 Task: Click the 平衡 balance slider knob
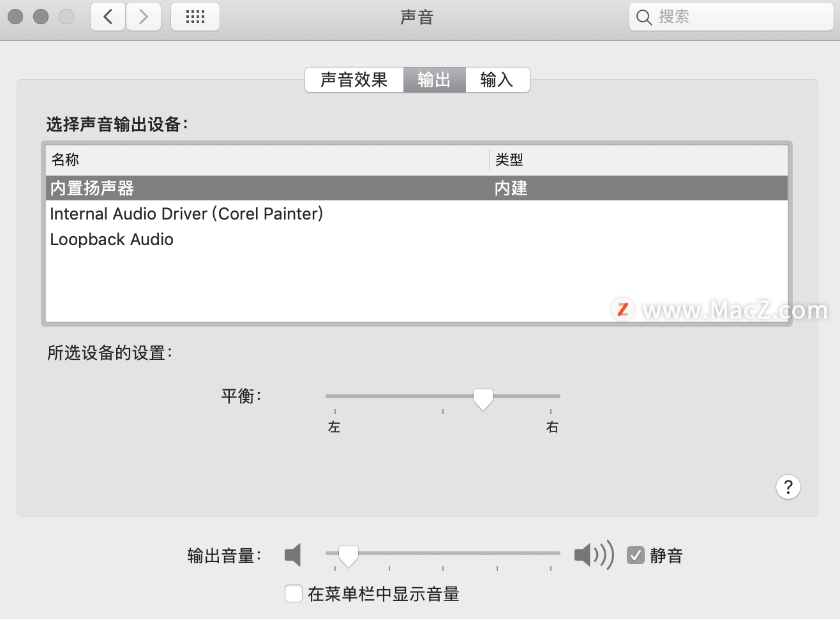[483, 399]
